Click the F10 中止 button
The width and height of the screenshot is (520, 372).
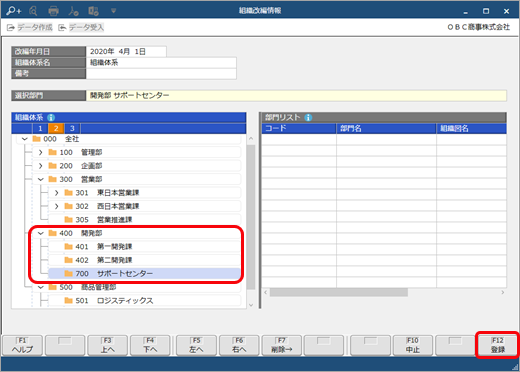click(x=413, y=345)
